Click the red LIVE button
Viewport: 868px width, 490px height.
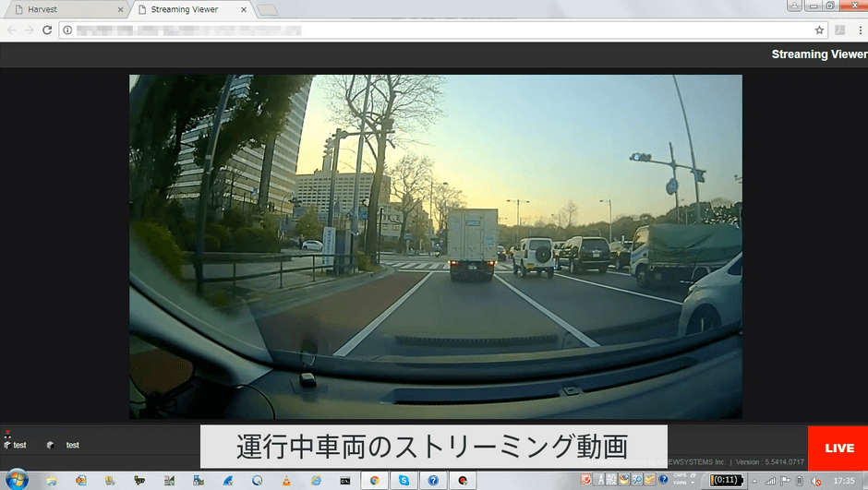point(838,448)
